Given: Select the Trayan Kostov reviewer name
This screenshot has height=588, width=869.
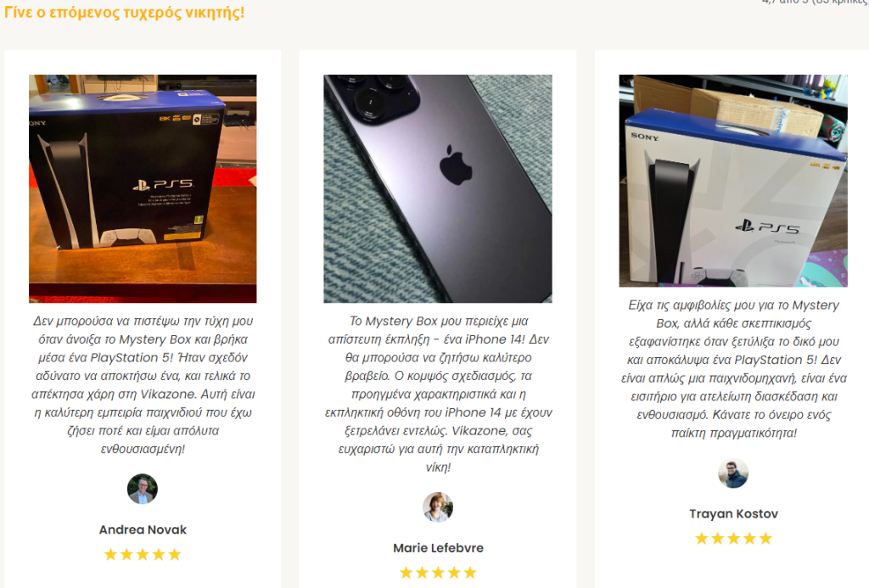Looking at the screenshot, I should click(733, 513).
